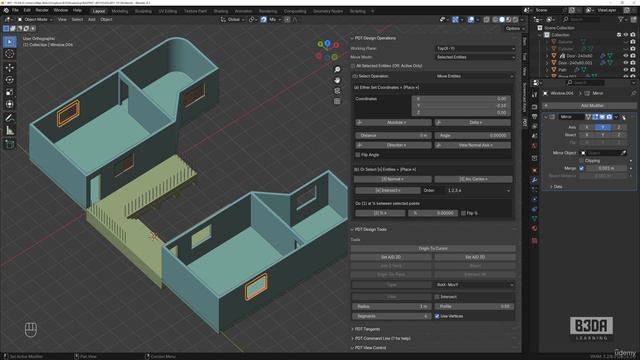Switch to the Shading workspace tab

221,11
